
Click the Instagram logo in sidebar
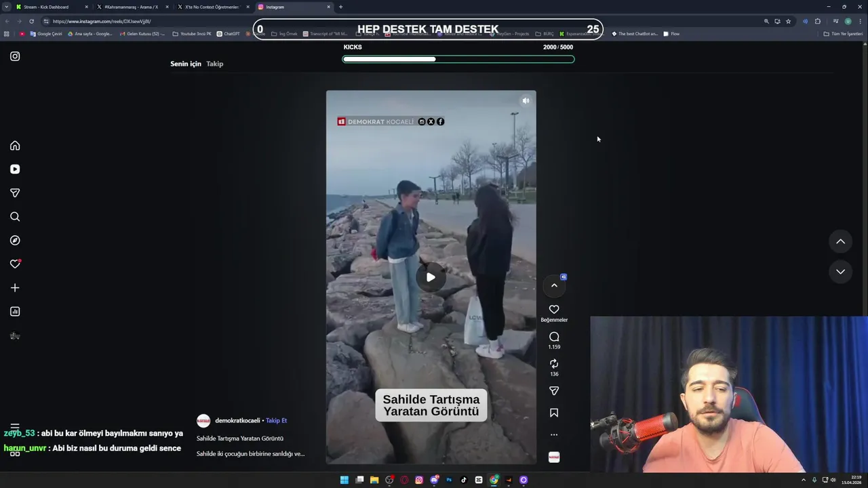pyautogui.click(x=15, y=56)
